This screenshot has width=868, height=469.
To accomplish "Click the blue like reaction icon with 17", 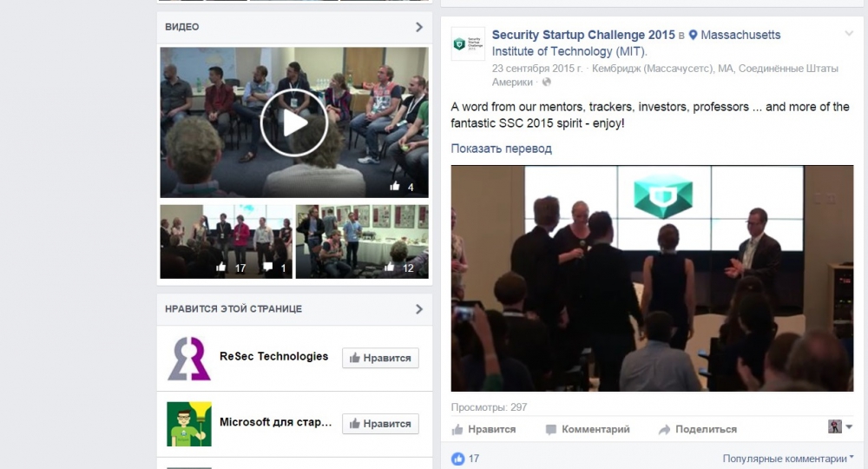I will coord(457,459).
